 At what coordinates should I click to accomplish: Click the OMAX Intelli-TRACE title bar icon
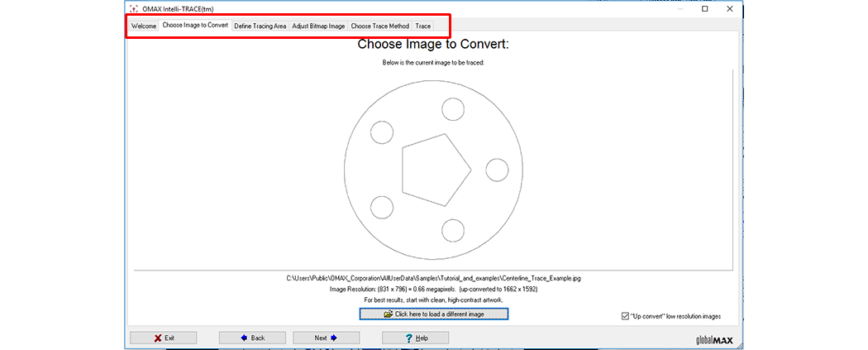[x=133, y=9]
